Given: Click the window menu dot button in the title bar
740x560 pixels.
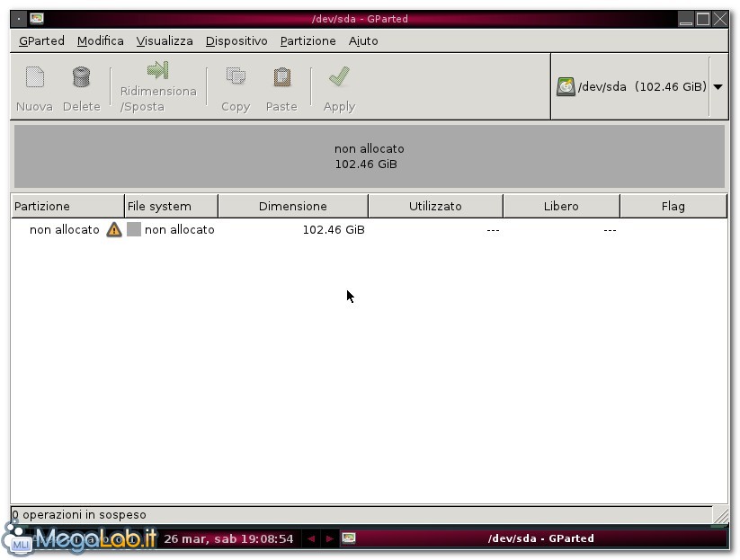Looking at the screenshot, I should pos(18,19).
